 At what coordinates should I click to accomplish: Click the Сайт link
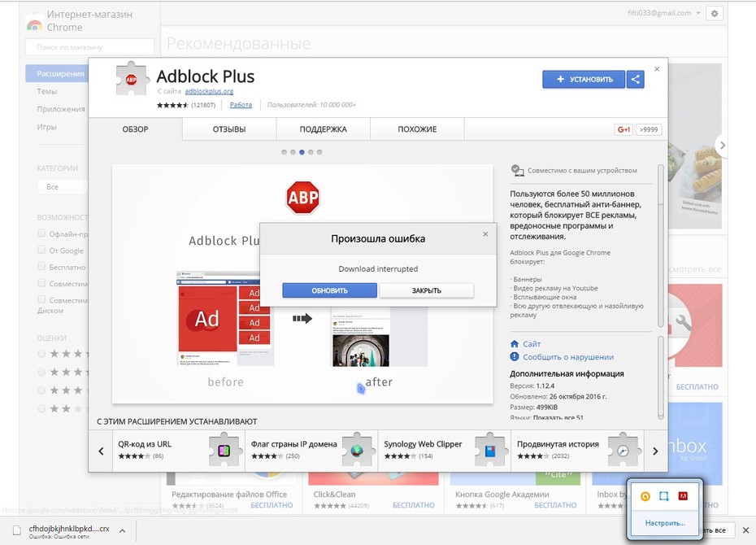click(532, 344)
